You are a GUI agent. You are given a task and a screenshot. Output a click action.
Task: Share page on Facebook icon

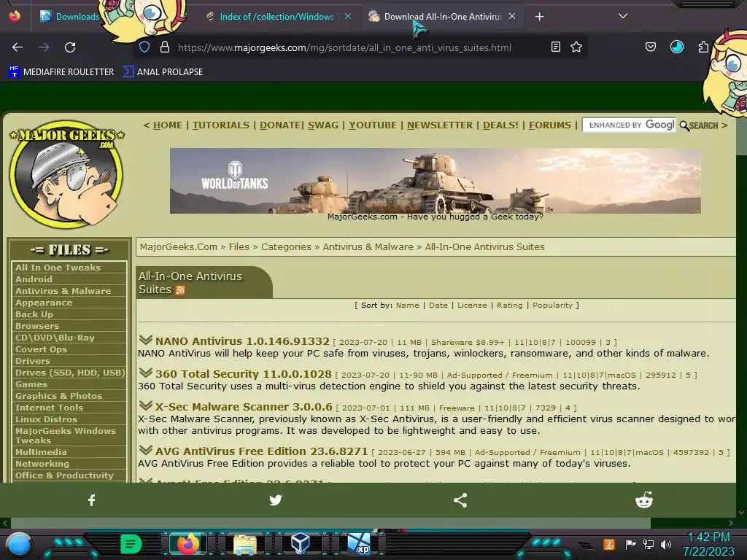tap(92, 500)
